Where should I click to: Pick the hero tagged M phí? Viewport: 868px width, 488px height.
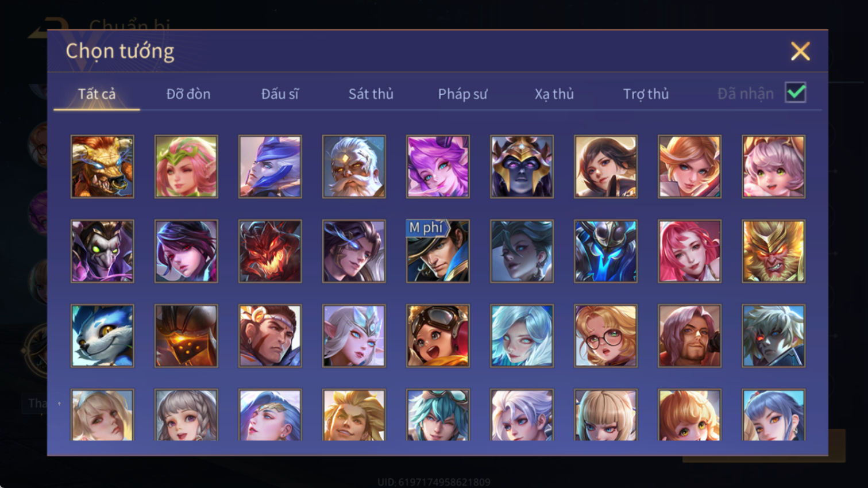438,251
